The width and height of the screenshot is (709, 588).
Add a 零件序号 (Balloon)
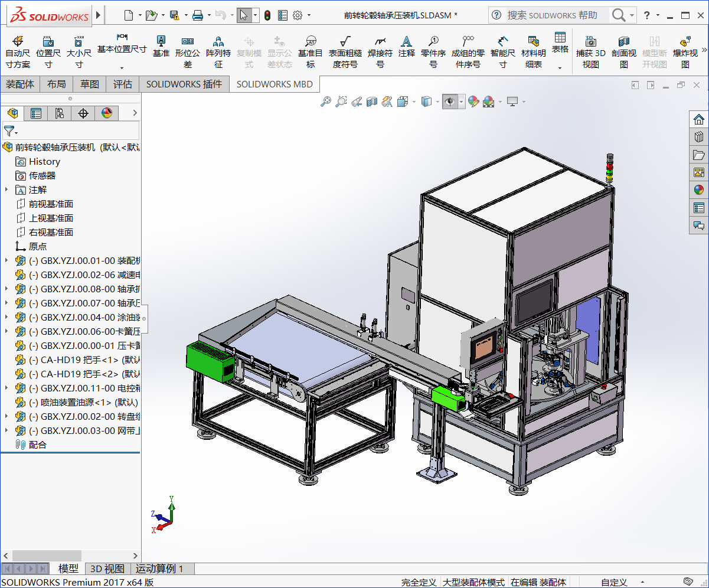coord(433,51)
